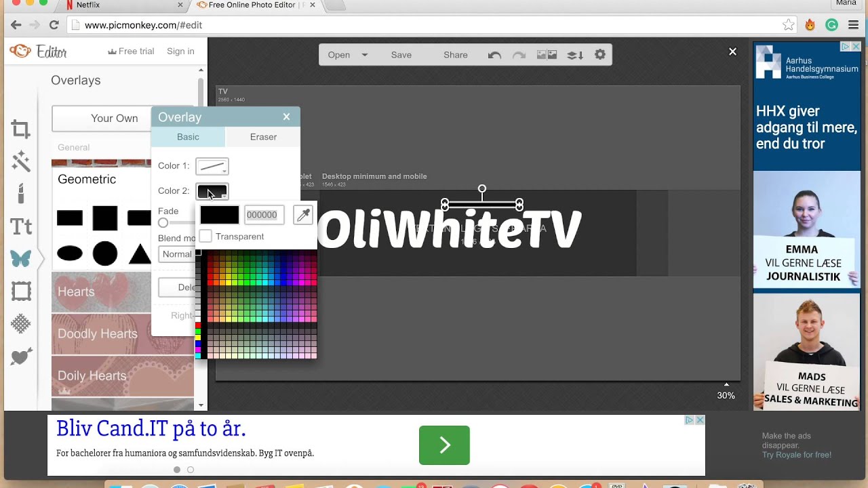Insert the black rectangle overlay shape

[70, 218]
